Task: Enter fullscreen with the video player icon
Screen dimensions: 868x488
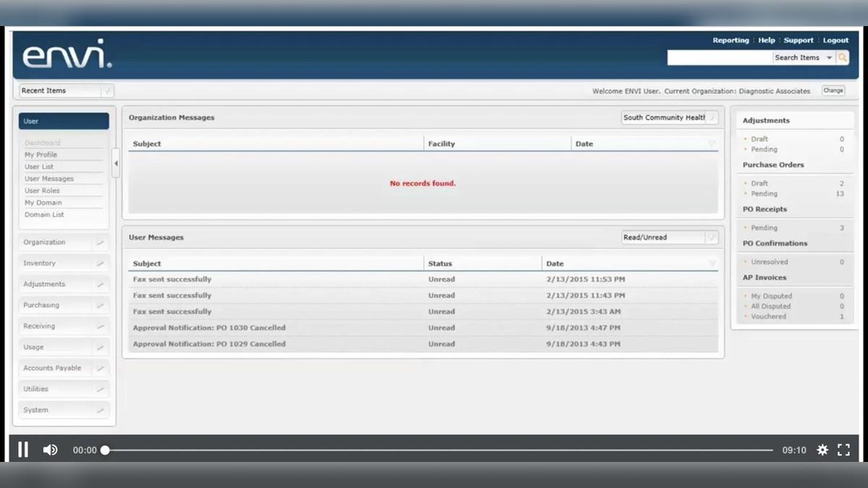Action: coord(843,450)
